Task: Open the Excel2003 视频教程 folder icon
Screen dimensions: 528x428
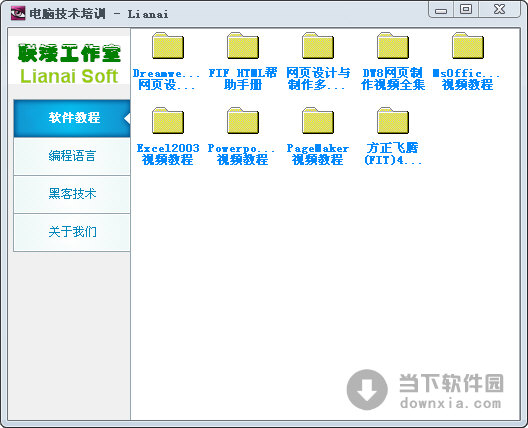Action: coord(168,121)
